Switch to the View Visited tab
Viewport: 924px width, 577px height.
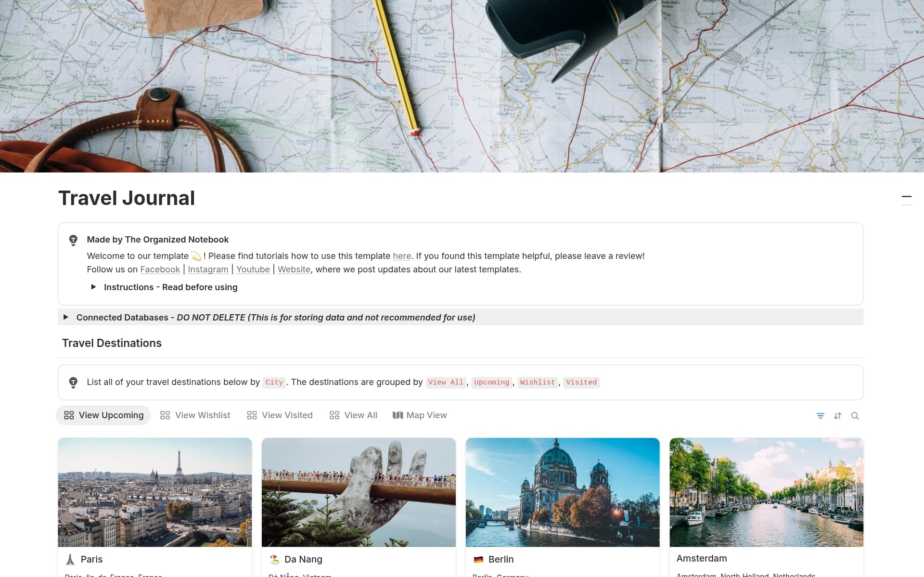[x=286, y=415]
